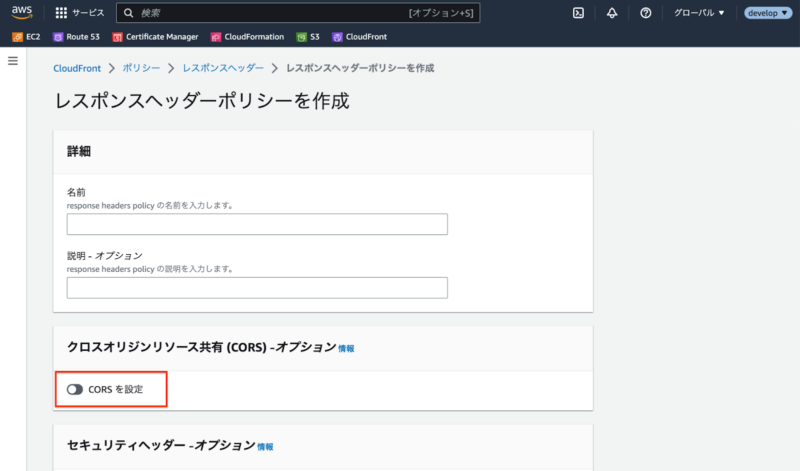800x471 pixels.
Task: Open the CloudFront shortcut in favorites bar
Action: [358, 37]
